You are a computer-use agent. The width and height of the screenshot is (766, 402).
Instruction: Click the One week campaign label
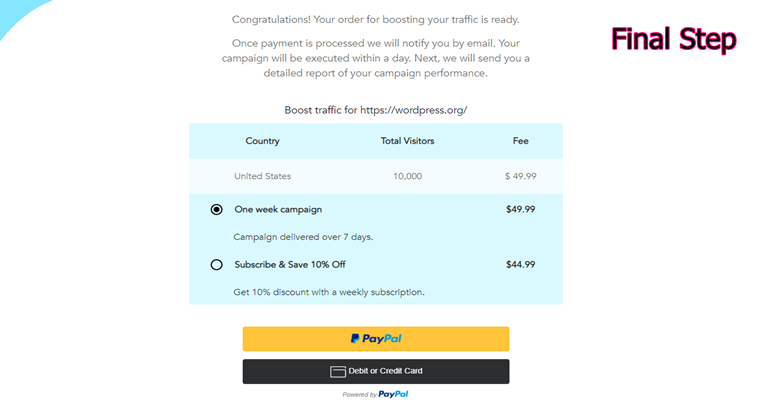tap(278, 210)
